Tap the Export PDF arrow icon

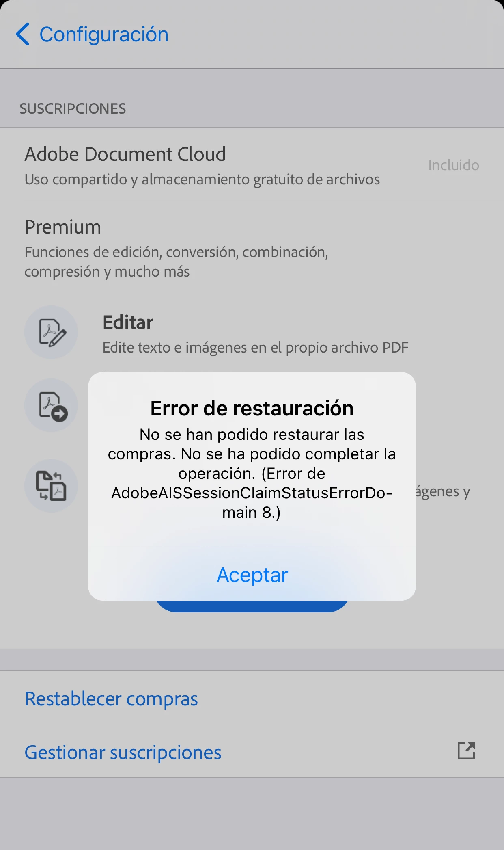pos(51,405)
